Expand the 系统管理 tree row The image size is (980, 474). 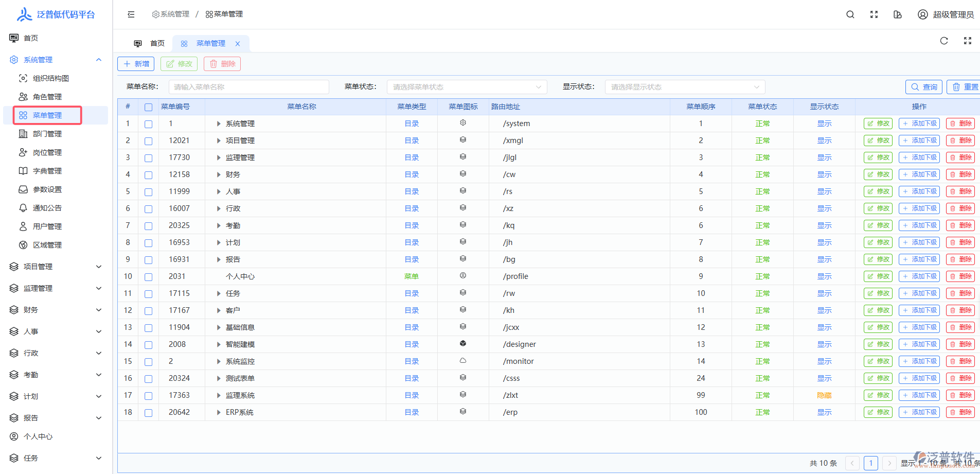[x=219, y=124]
